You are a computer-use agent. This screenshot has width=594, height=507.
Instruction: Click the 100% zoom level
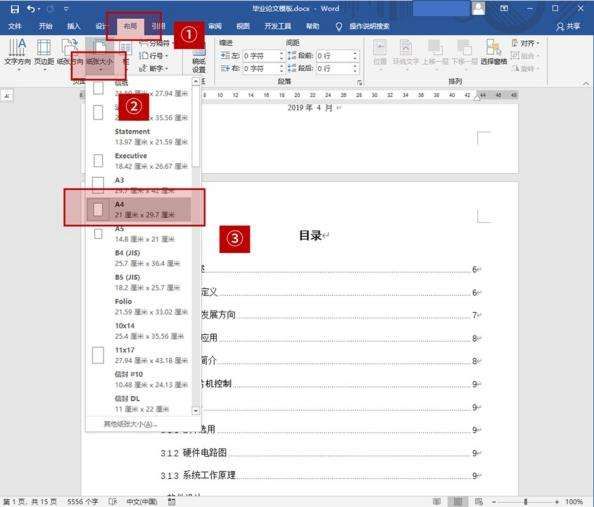click(x=574, y=501)
